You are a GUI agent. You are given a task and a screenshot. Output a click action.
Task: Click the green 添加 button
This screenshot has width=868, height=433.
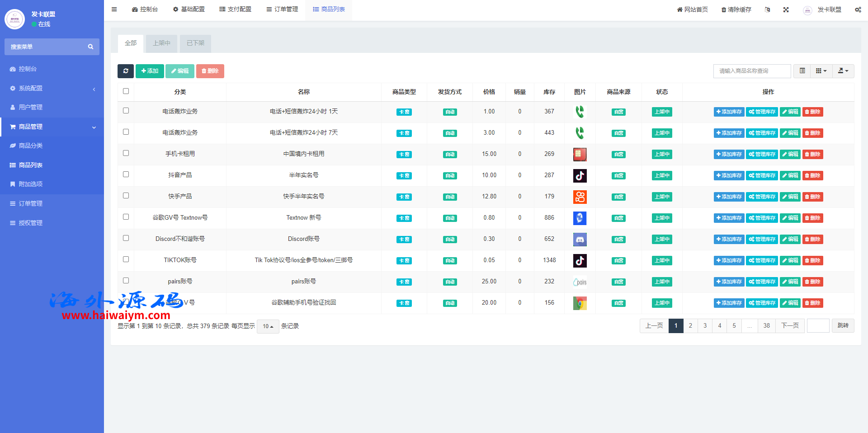(x=150, y=71)
